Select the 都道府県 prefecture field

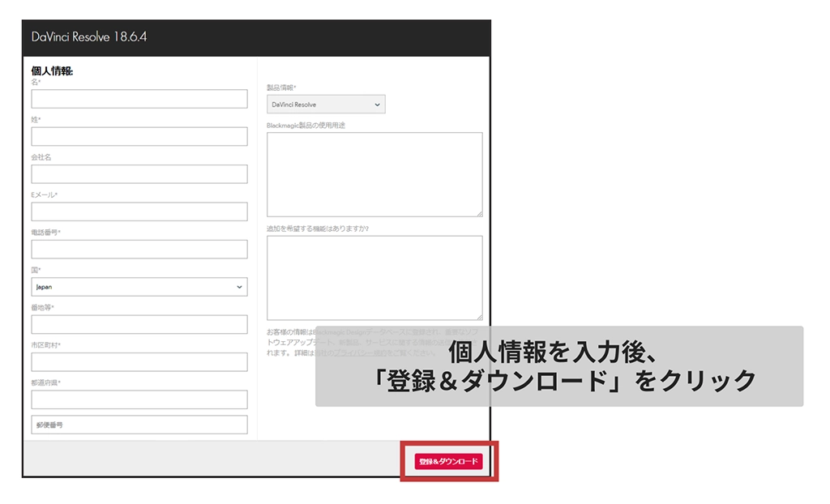(x=139, y=399)
